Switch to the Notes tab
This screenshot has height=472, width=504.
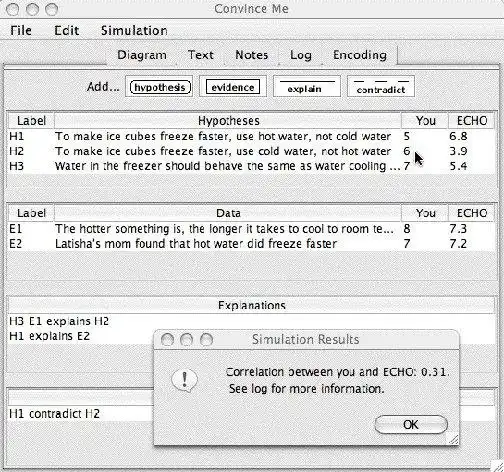coord(252,55)
